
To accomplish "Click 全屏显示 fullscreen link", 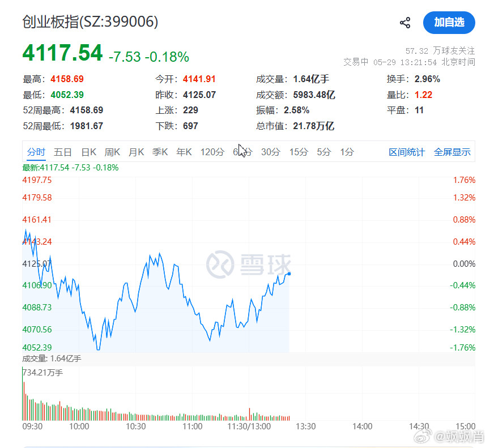I will pos(452,152).
